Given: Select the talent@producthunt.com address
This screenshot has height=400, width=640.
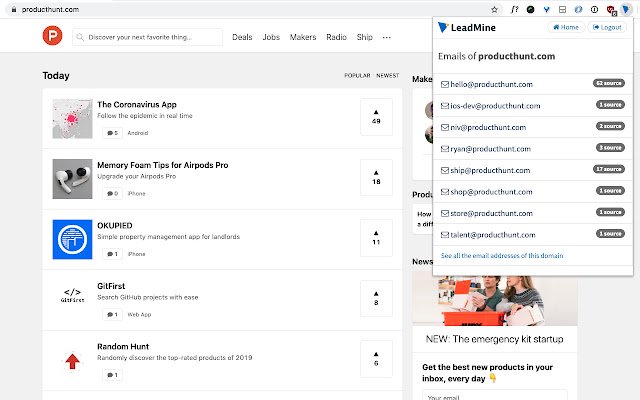Looking at the screenshot, I should (x=493, y=235).
